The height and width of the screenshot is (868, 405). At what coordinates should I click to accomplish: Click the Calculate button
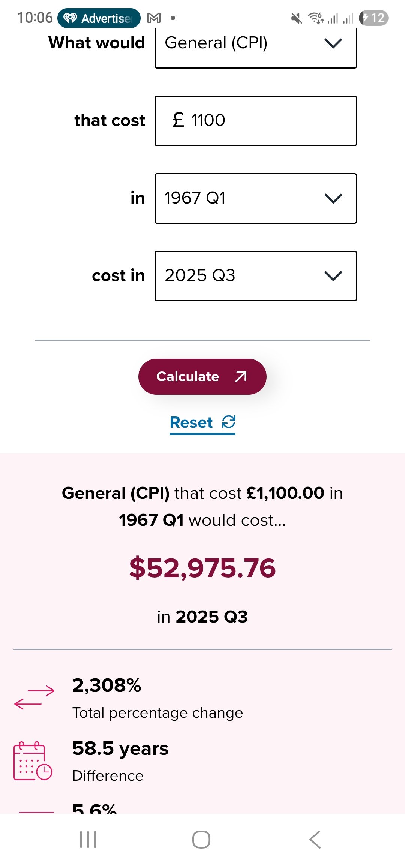coord(202,377)
